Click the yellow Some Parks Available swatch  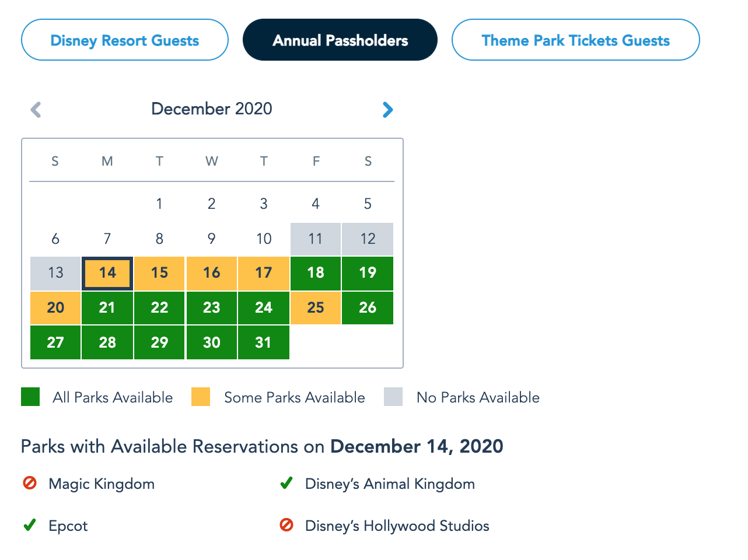(201, 397)
